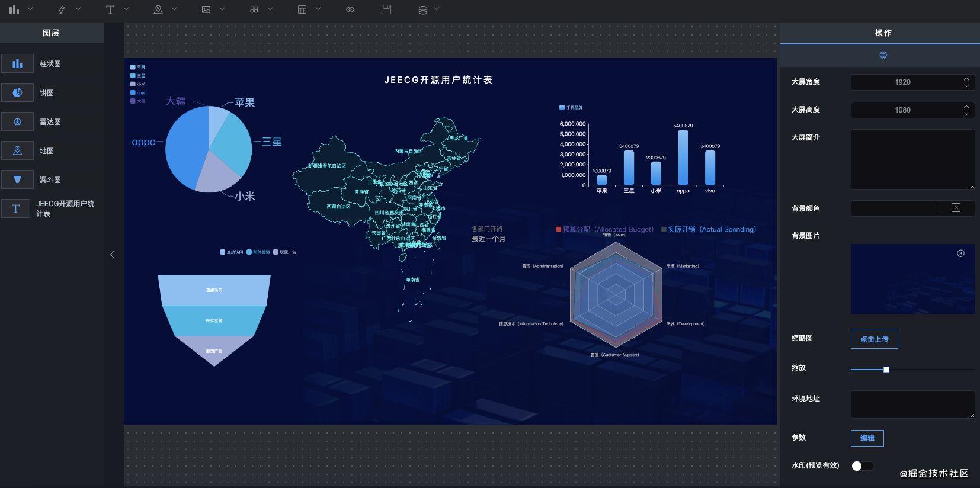Expand dropdown arrow next to text tool
The height and width of the screenshot is (488, 980).
126,9
